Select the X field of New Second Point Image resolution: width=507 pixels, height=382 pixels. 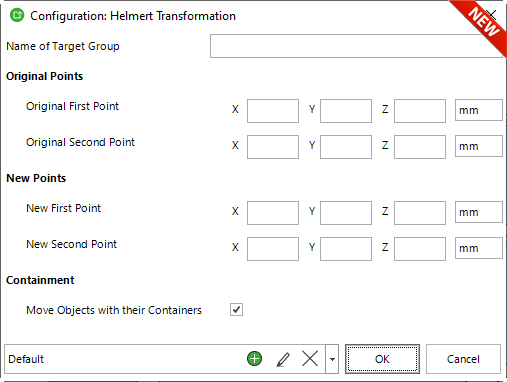(x=273, y=249)
